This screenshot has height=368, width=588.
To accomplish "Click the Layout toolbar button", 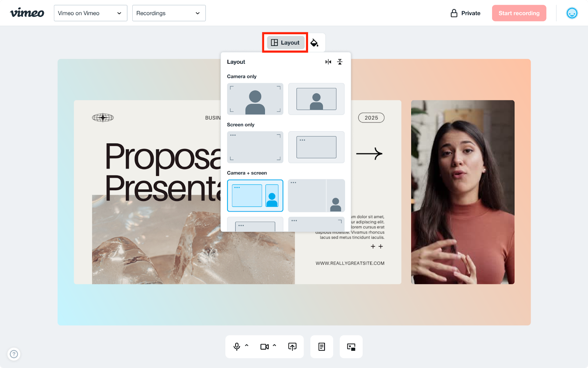I will click(286, 43).
